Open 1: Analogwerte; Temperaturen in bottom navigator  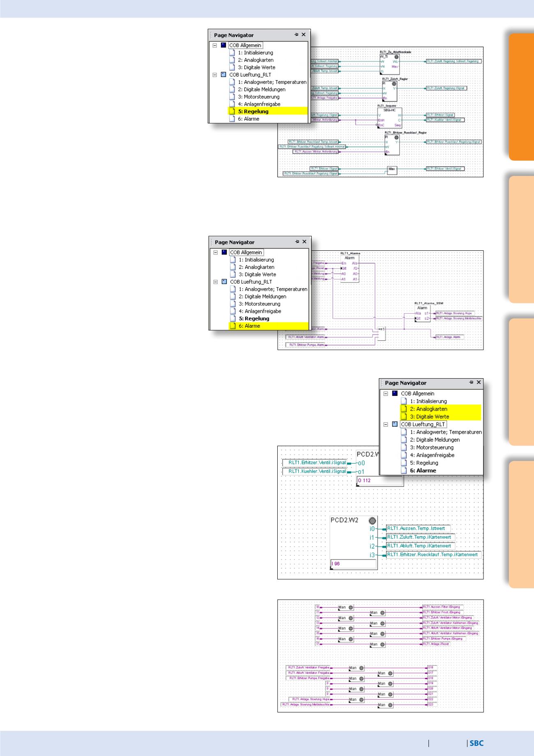click(x=446, y=432)
